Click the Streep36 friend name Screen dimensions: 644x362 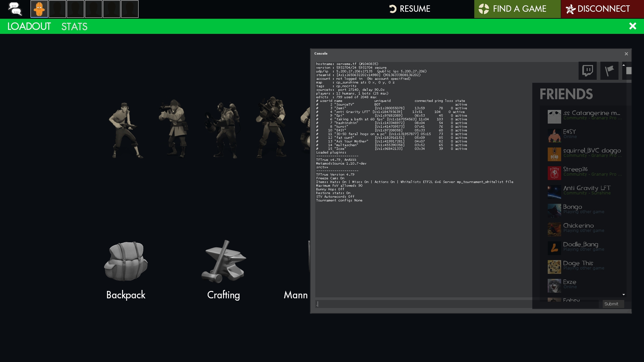575,169
